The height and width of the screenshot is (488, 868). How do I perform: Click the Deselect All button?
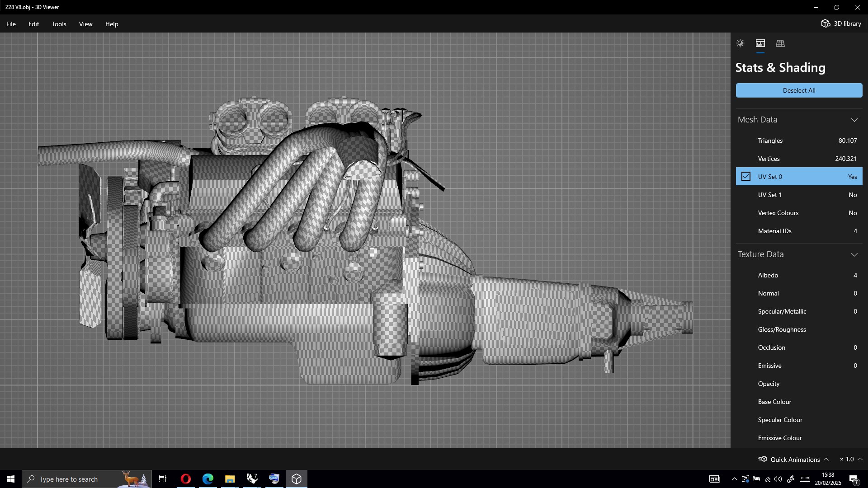pyautogui.click(x=799, y=90)
